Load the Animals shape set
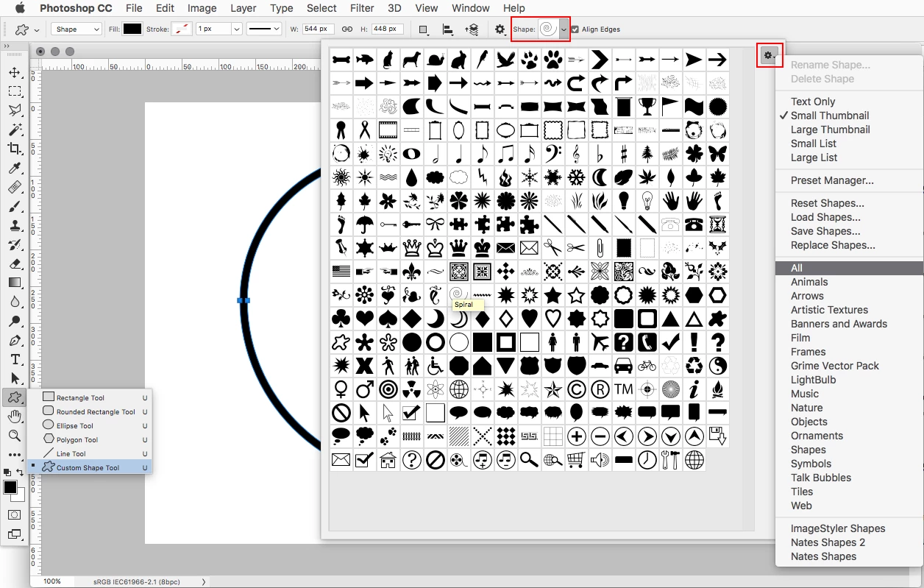 [x=809, y=282]
